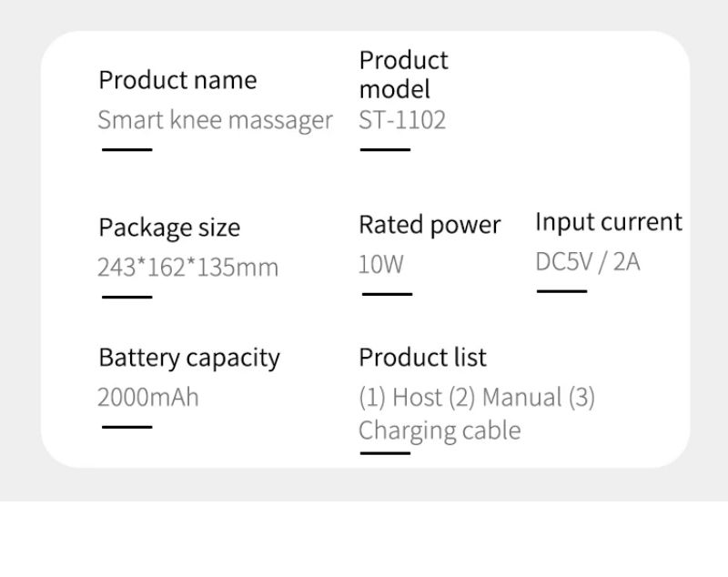Viewport: 728px width, 577px height.
Task: Select the 'Smart knee massager' text
Action: pos(215,121)
